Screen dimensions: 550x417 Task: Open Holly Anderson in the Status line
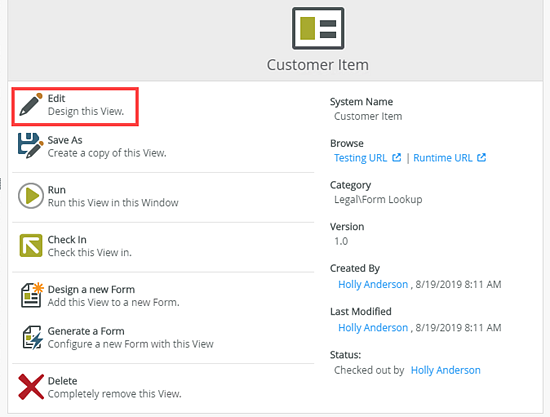click(x=445, y=370)
